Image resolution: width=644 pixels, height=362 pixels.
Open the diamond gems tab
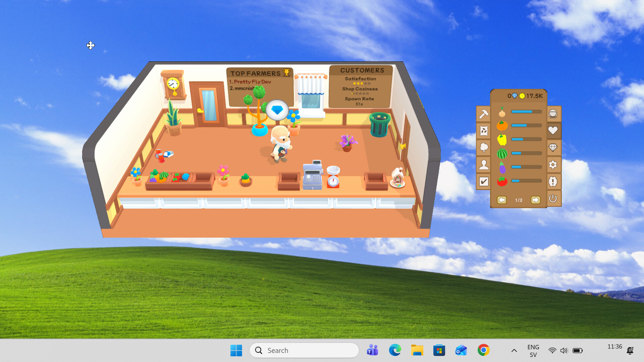click(x=553, y=147)
